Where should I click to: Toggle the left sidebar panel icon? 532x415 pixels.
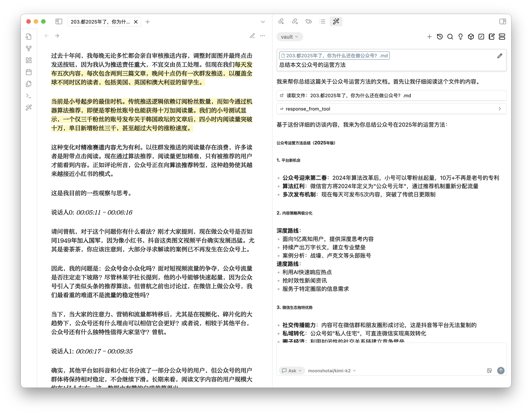click(58, 22)
